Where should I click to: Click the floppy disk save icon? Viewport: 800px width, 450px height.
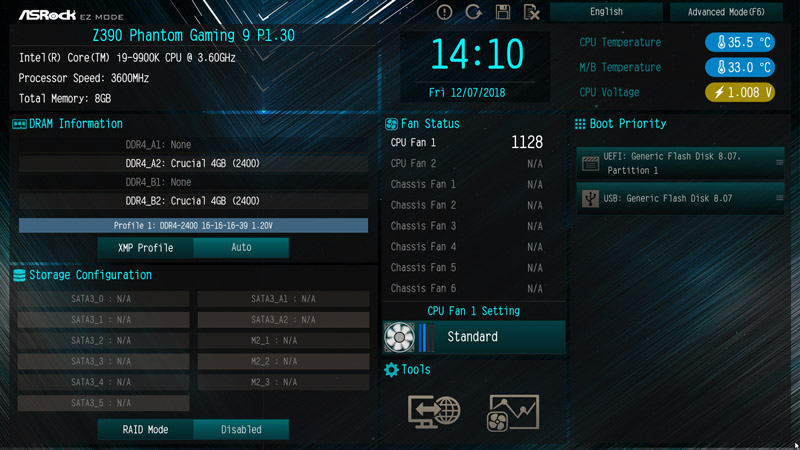tap(503, 12)
